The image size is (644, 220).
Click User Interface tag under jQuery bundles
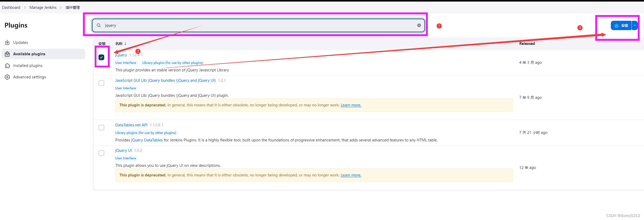[x=126, y=88]
